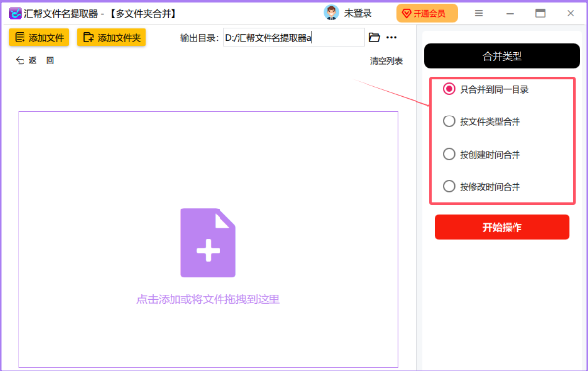Click the 添加文件夹 button
This screenshot has height=371, width=588.
(x=112, y=37)
